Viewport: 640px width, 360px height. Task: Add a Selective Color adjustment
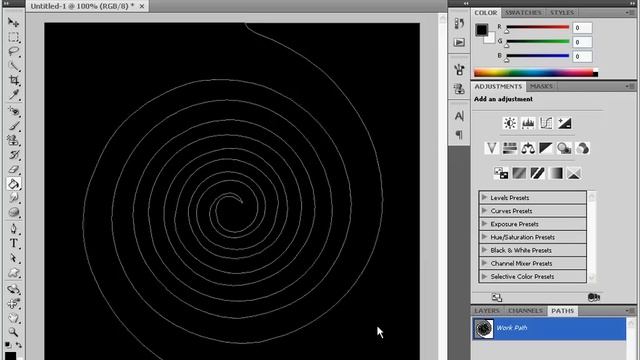point(574,173)
